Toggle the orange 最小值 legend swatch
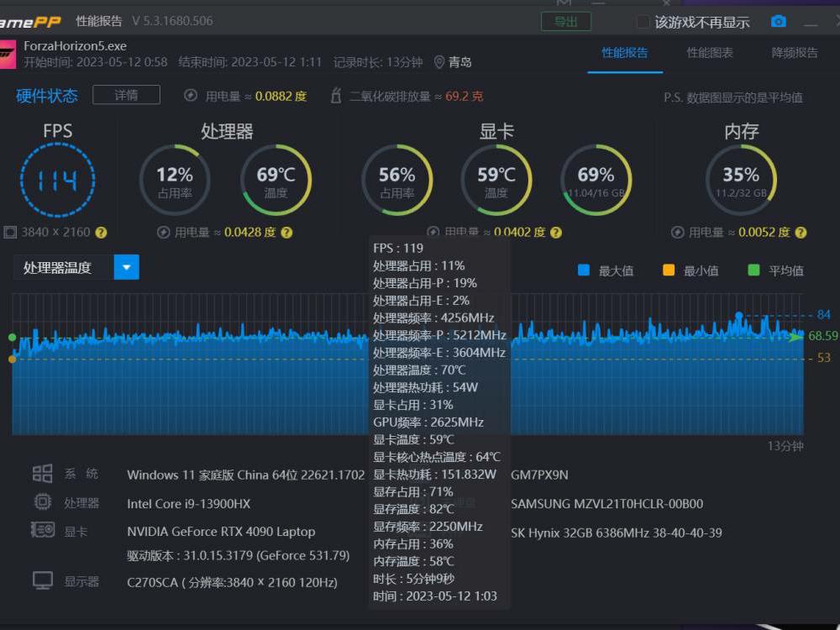 pyautogui.click(x=669, y=270)
